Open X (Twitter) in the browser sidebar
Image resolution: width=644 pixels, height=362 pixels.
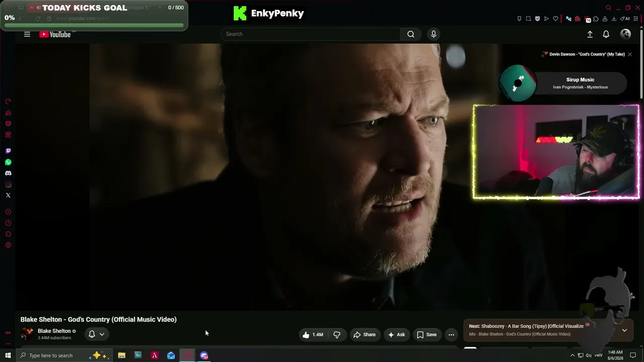point(8,195)
